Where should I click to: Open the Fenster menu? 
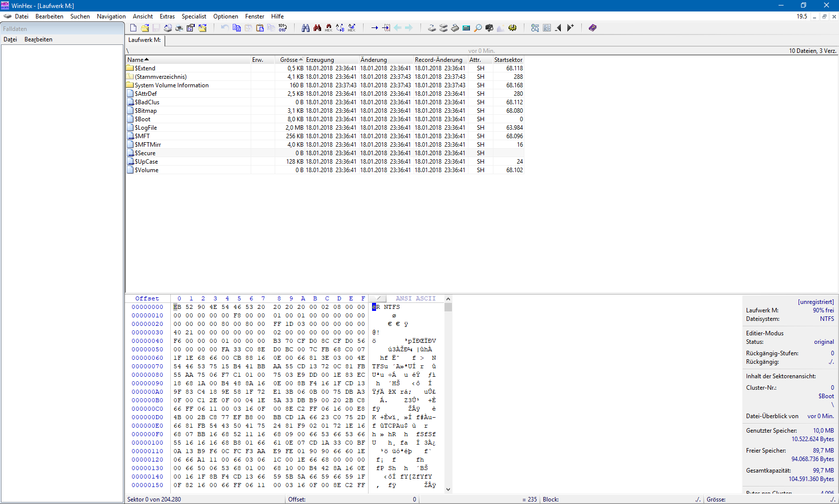(255, 16)
